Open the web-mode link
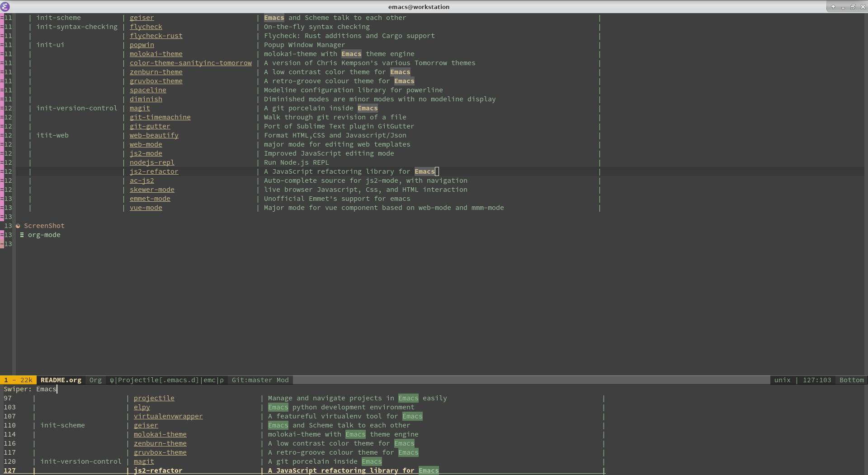The image size is (868, 475). tap(146, 144)
